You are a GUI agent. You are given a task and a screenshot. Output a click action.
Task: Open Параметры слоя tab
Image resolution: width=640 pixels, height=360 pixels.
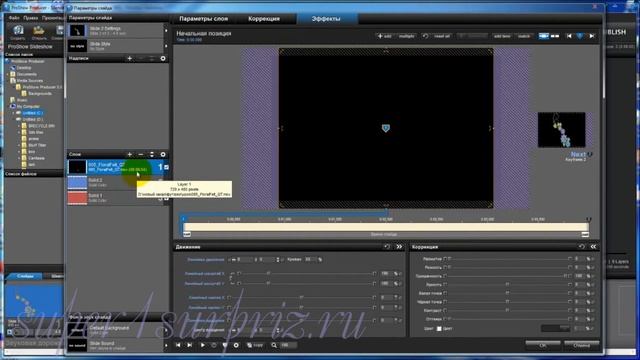point(203,19)
